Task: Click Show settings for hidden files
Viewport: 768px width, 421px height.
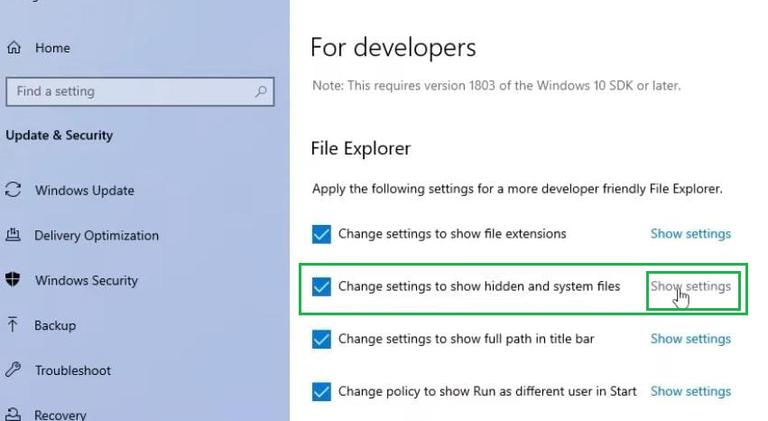Action: (x=690, y=287)
